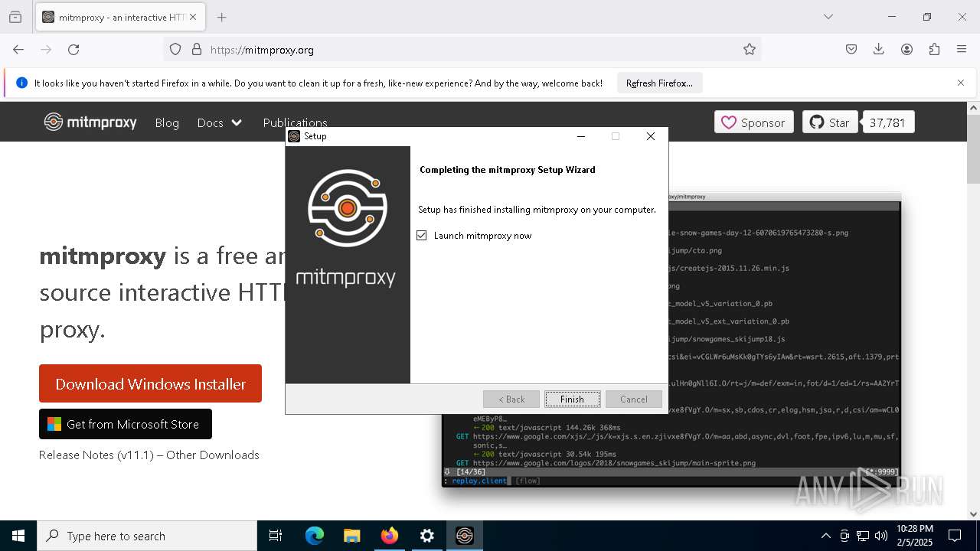Image resolution: width=980 pixels, height=551 pixels.
Task: Click the disabled Back button in Setup
Action: (511, 399)
